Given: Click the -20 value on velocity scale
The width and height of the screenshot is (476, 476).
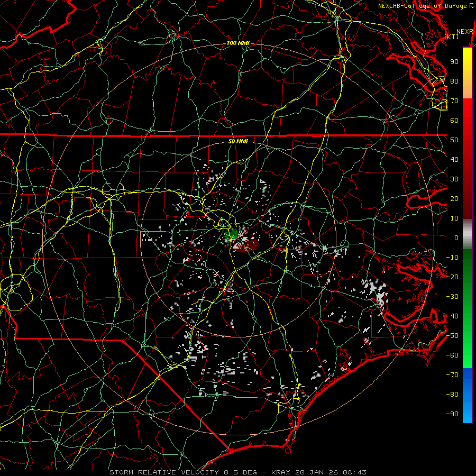Looking at the screenshot, I should click(452, 277).
